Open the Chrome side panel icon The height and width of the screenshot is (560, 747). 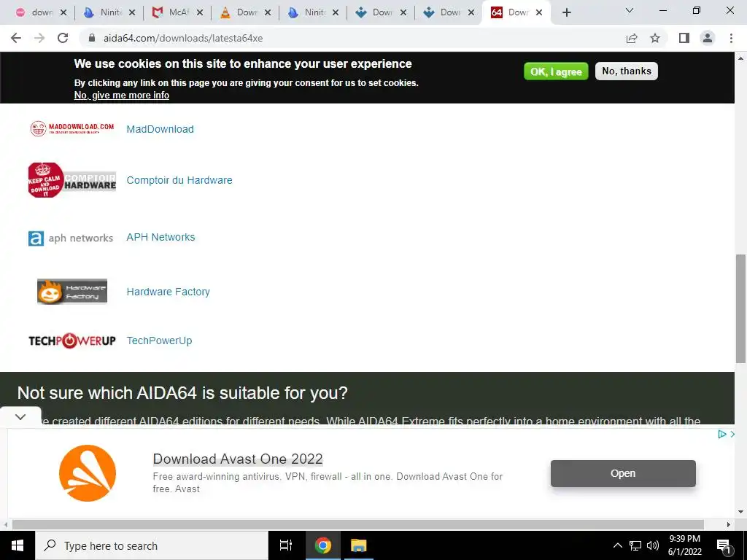[x=684, y=38]
